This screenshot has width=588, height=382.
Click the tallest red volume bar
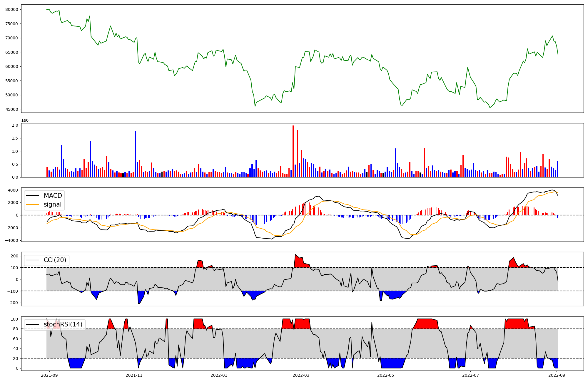tap(293, 151)
